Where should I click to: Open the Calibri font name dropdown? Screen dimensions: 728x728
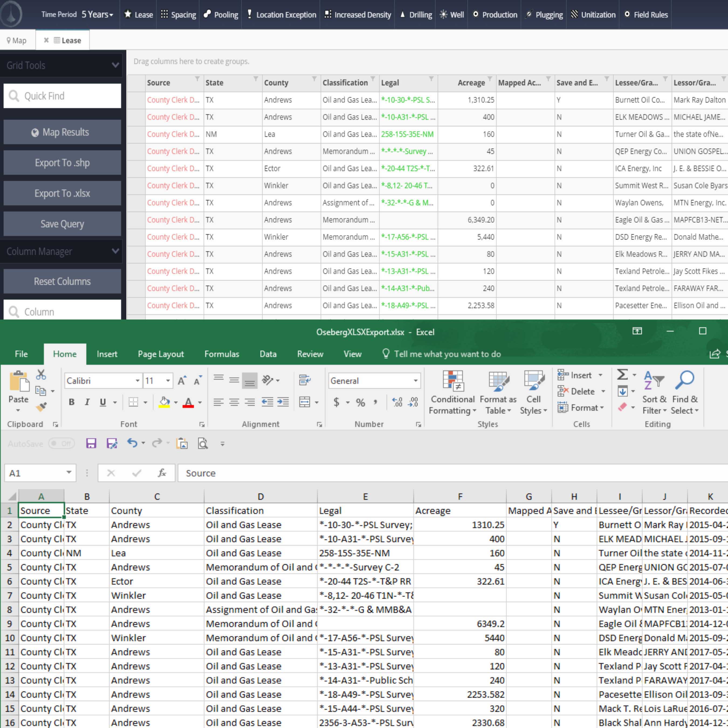coord(138,380)
